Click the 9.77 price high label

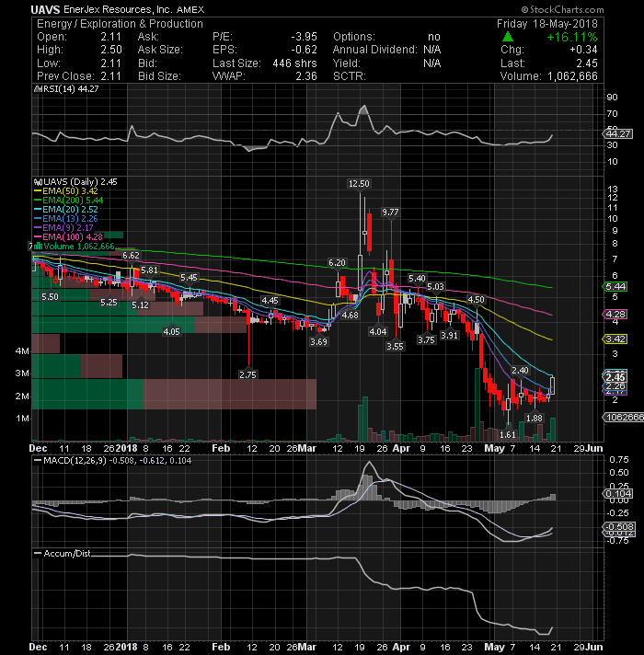390,213
